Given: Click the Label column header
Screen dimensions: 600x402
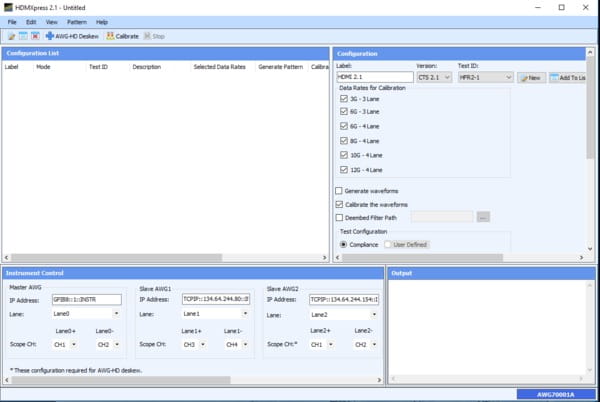Looking at the screenshot, I should coord(11,67).
